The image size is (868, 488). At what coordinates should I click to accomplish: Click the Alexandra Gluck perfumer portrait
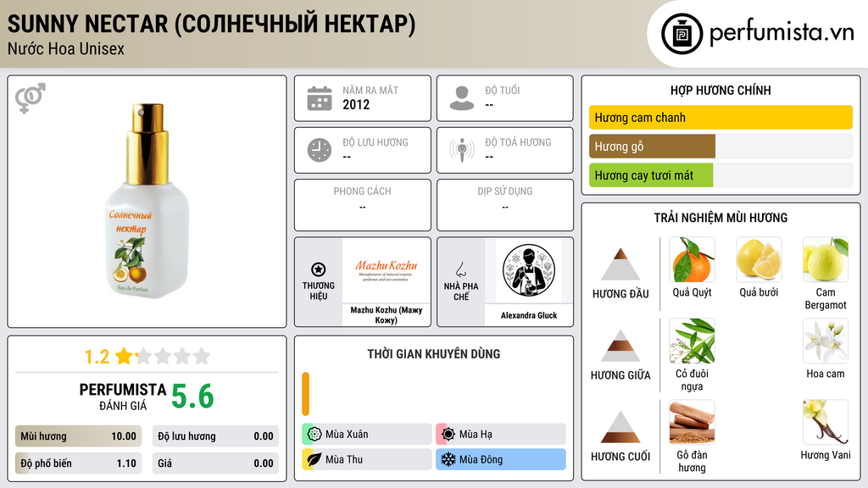529,270
